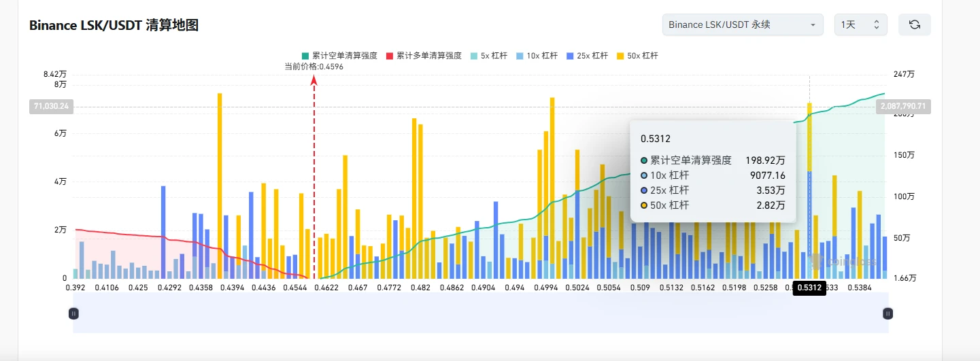Click the 0.5384 x-axis label

860,288
